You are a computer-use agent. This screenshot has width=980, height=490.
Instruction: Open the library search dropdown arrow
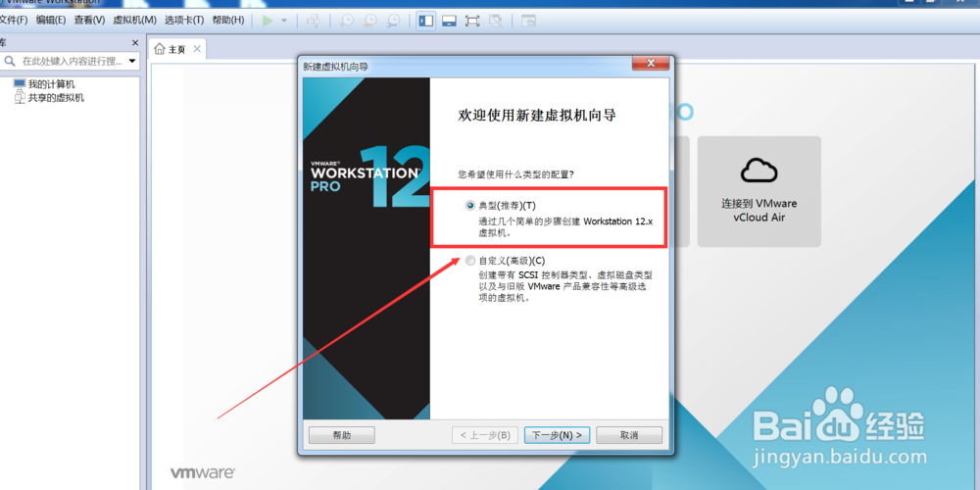point(132,61)
